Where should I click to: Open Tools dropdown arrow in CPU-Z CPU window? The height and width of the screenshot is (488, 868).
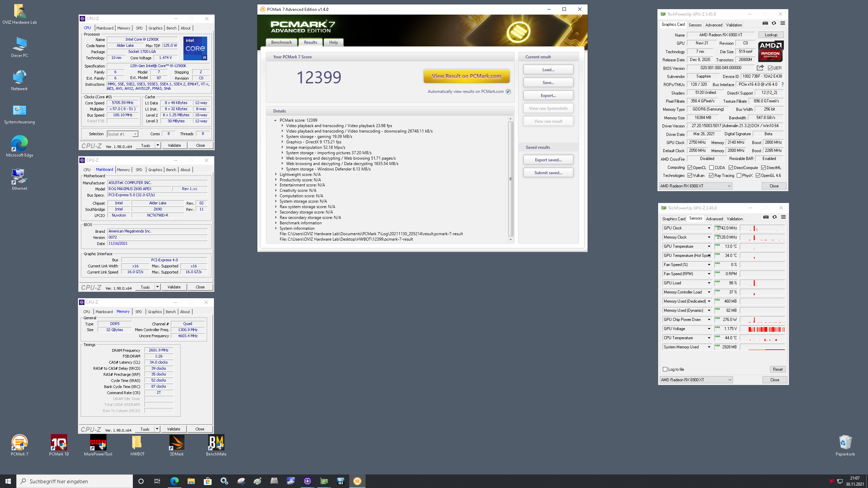point(158,145)
